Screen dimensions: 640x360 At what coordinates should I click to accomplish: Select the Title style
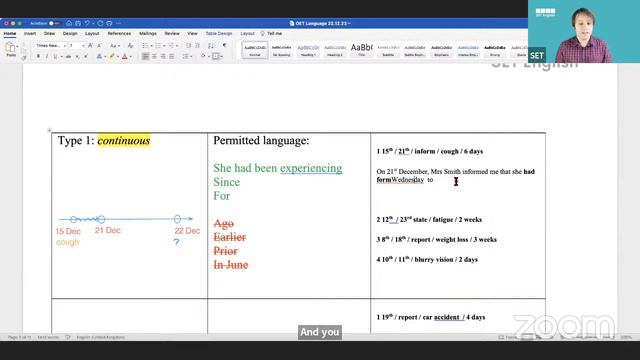pyautogui.click(x=362, y=50)
